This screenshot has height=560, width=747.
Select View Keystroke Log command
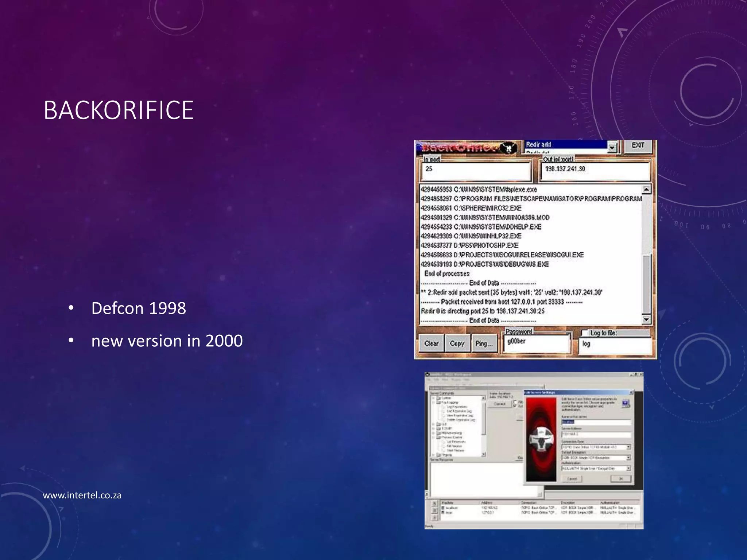click(x=460, y=416)
